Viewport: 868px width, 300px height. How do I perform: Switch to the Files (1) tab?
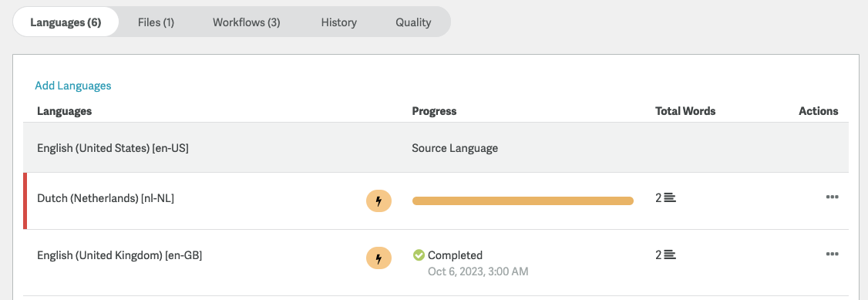pyautogui.click(x=156, y=22)
